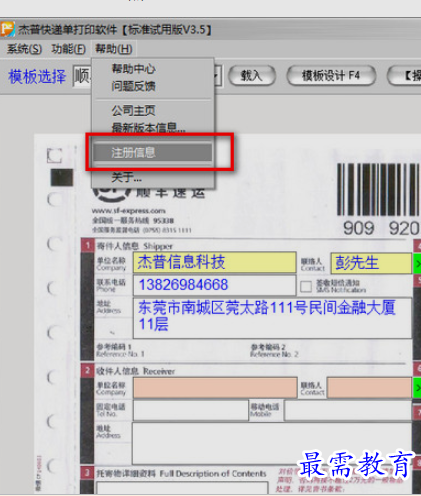Image resolution: width=421 pixels, height=496 pixels.
Task: Edit shipper company field 杰普信息科技
Action: tap(215, 262)
